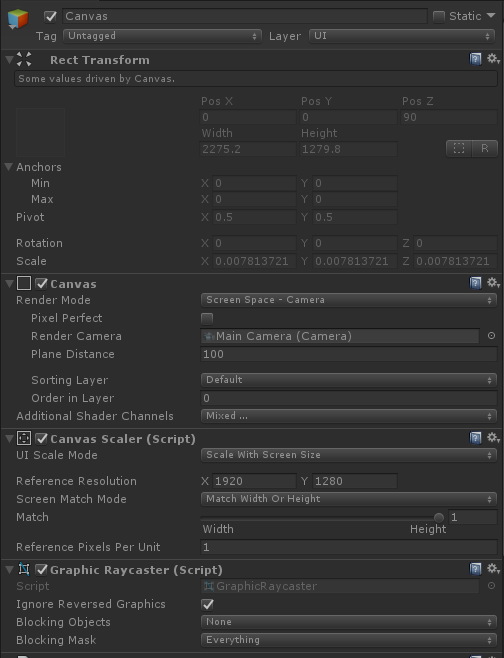Click the Match width-height slider handle
The width and height of the screenshot is (504, 658).
439,517
